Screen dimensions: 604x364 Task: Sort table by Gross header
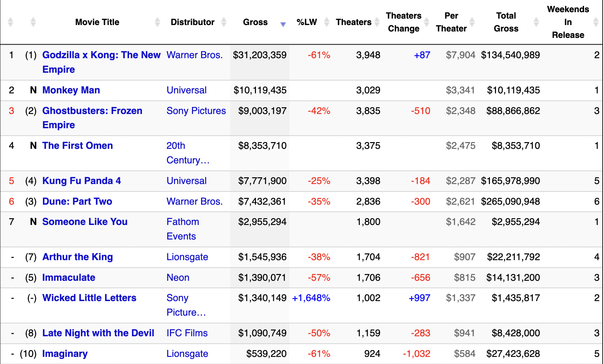pos(255,22)
